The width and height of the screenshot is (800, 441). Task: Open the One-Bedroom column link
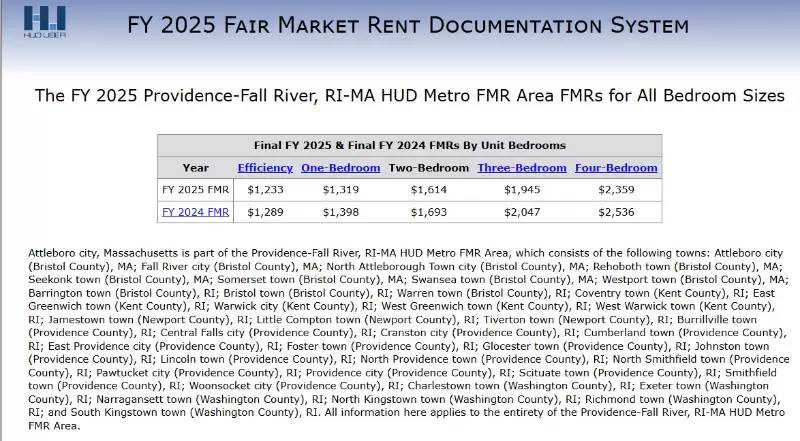tap(340, 168)
